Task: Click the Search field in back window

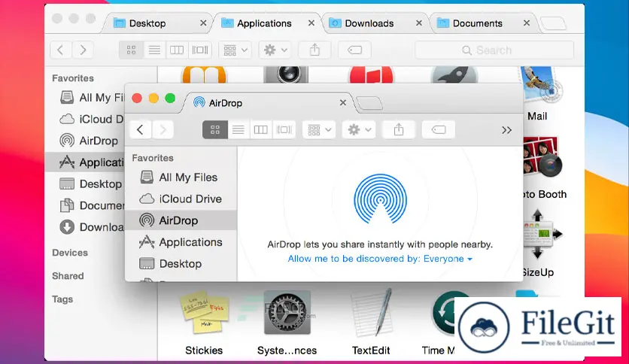Action: (494, 50)
